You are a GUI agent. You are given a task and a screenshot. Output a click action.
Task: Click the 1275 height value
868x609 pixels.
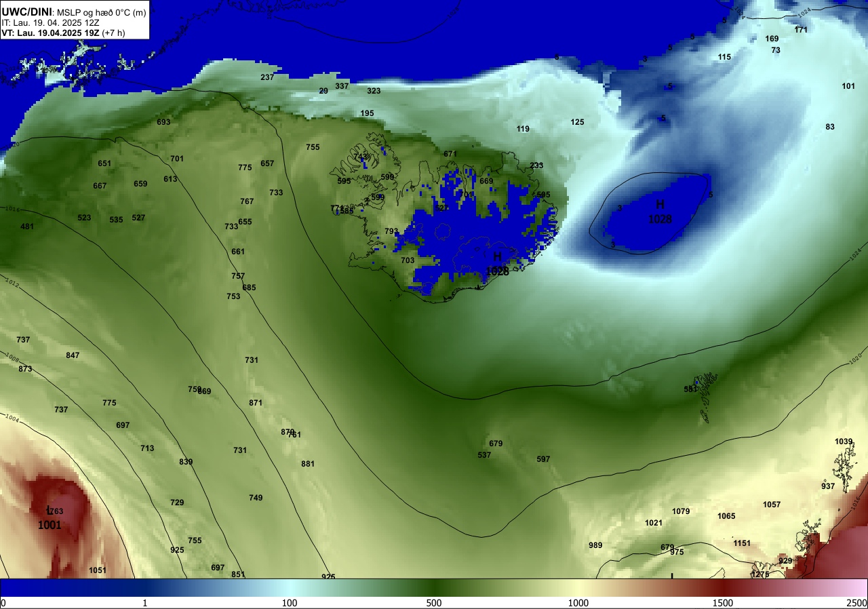coord(760,574)
